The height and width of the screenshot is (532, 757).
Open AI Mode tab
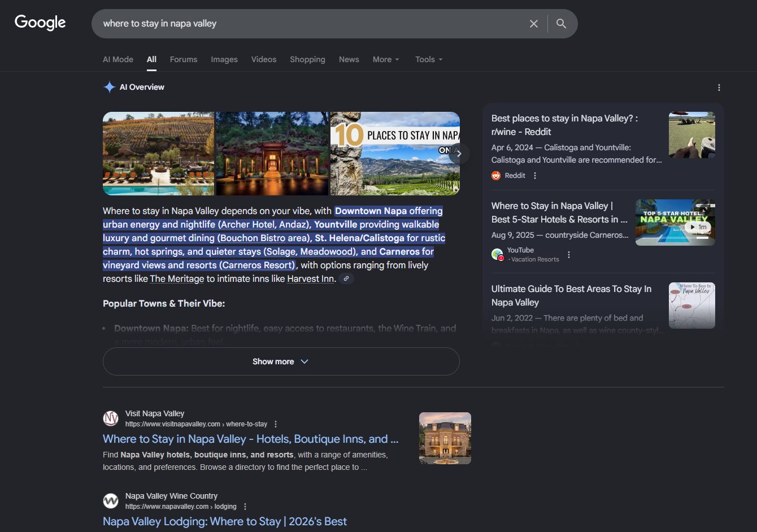(118, 59)
